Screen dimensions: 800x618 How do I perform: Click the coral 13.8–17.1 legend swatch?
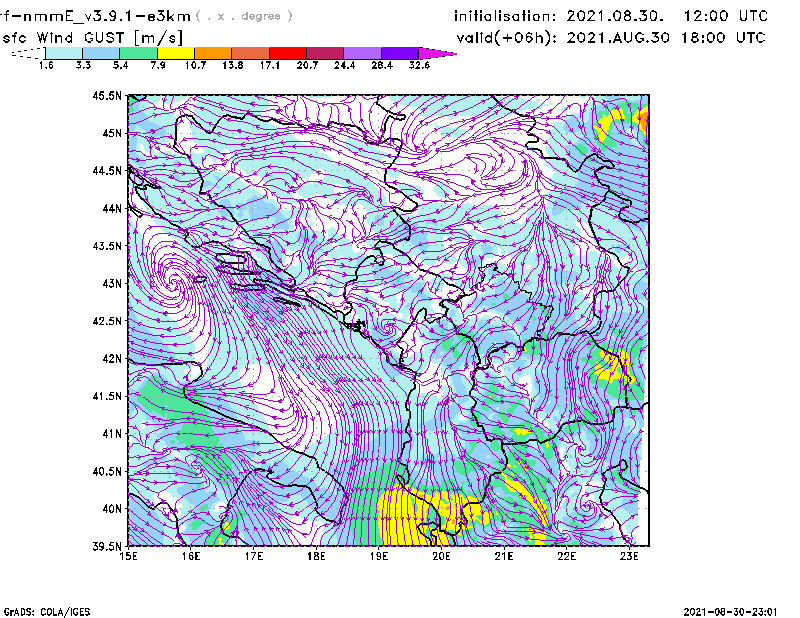tap(251, 53)
